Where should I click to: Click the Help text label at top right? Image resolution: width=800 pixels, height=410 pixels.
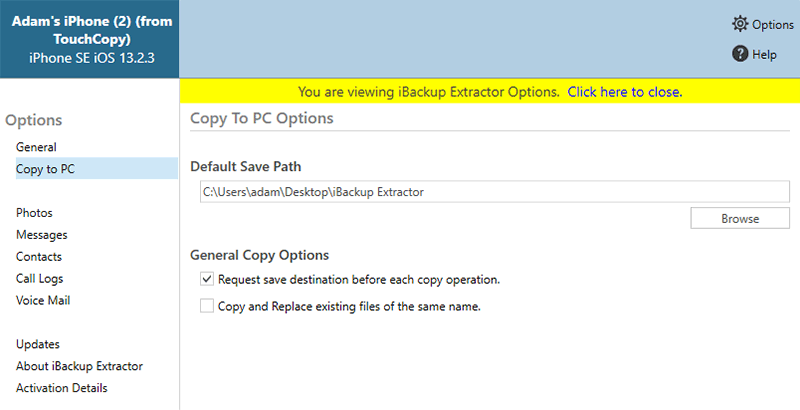[764, 54]
